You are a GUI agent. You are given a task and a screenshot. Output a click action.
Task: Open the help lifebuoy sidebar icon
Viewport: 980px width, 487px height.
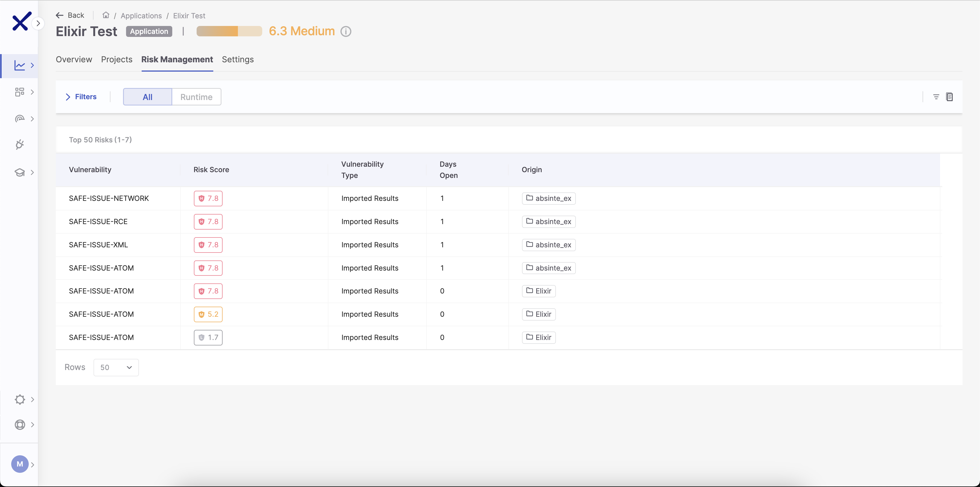pos(20,425)
